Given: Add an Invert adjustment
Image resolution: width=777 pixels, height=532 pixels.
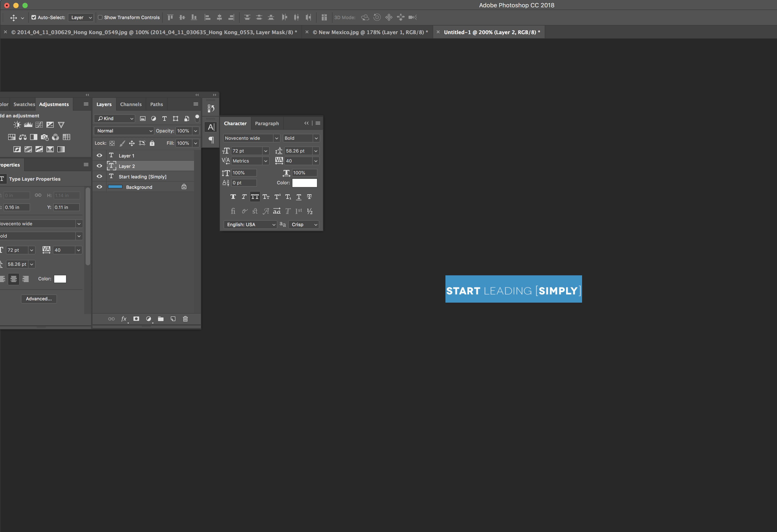Looking at the screenshot, I should point(17,149).
